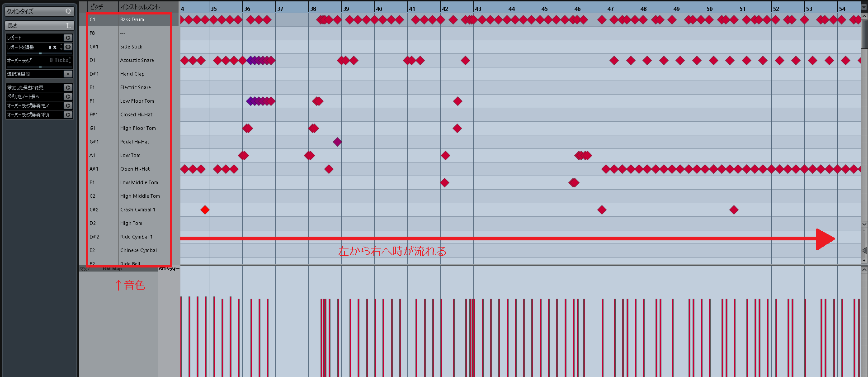Run オーバーラップ解消(ポリ) play button
This screenshot has width=868, height=377.
[68, 115]
